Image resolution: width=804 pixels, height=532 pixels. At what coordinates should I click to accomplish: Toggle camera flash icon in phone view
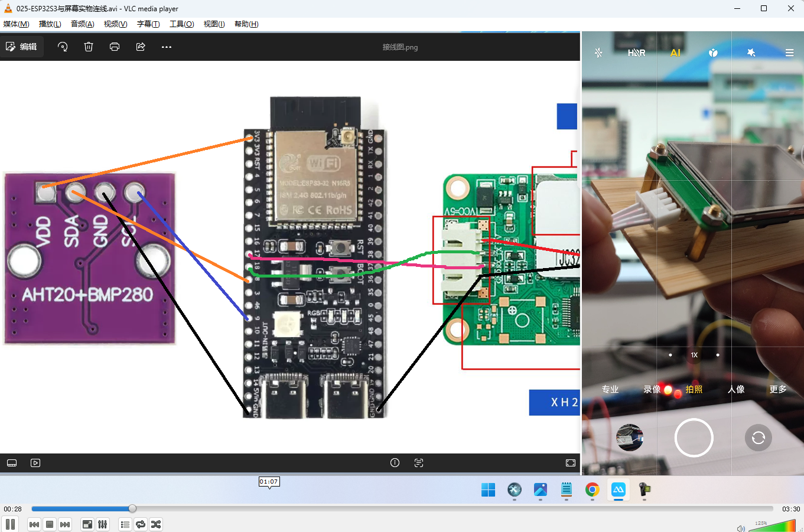click(598, 53)
